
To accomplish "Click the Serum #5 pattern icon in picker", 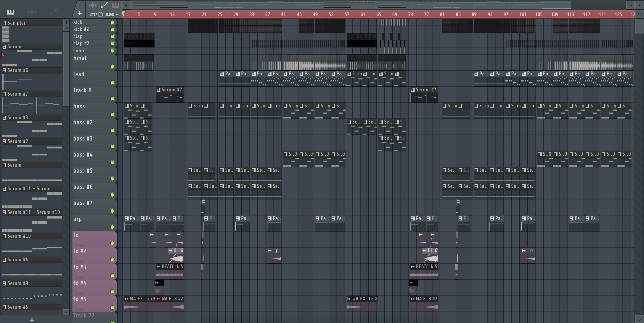I will click(4, 307).
